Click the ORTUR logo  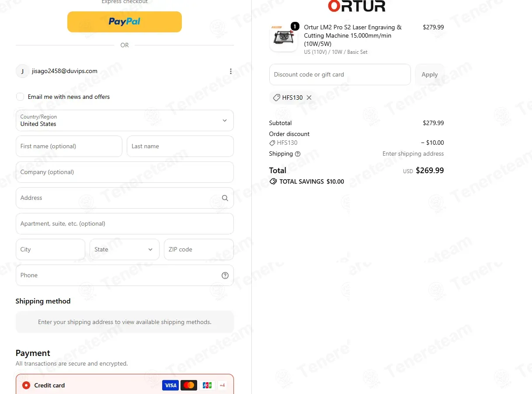click(x=357, y=6)
